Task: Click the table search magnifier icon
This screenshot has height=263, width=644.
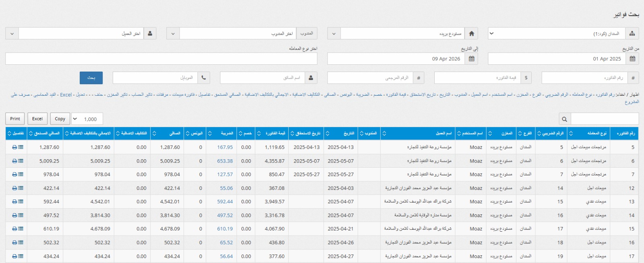Action: 565,119
